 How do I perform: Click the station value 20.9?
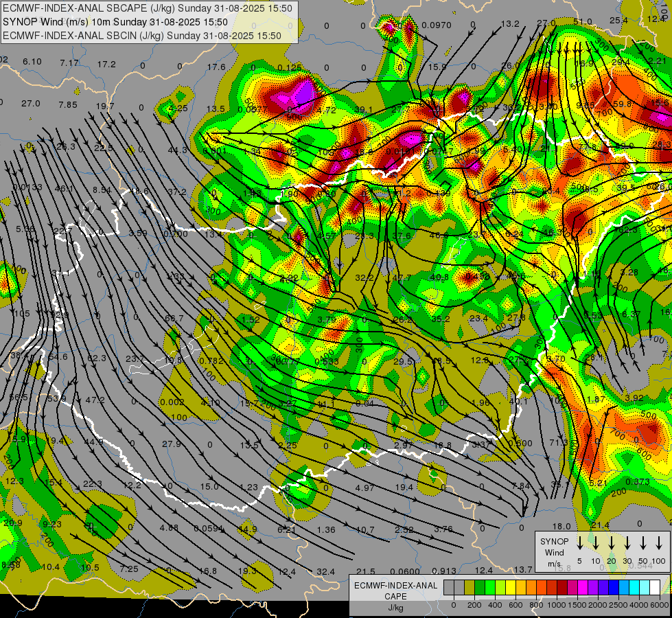click(13, 523)
